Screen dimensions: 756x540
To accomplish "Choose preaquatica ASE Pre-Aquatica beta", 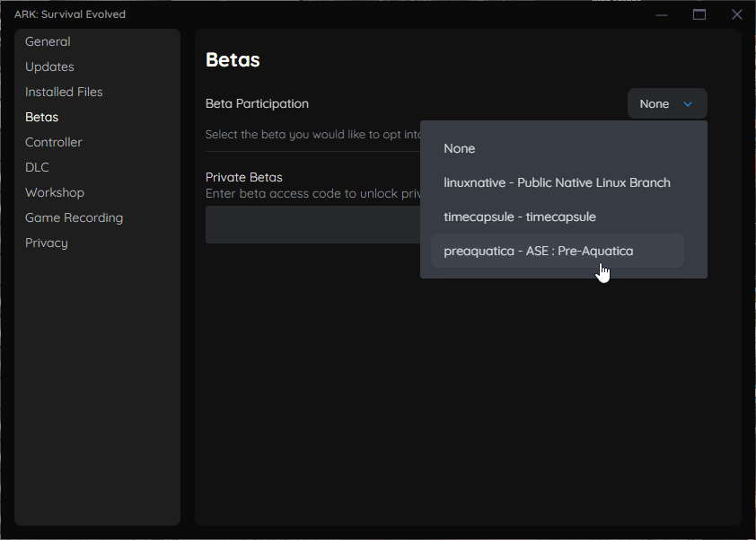I will 558,251.
